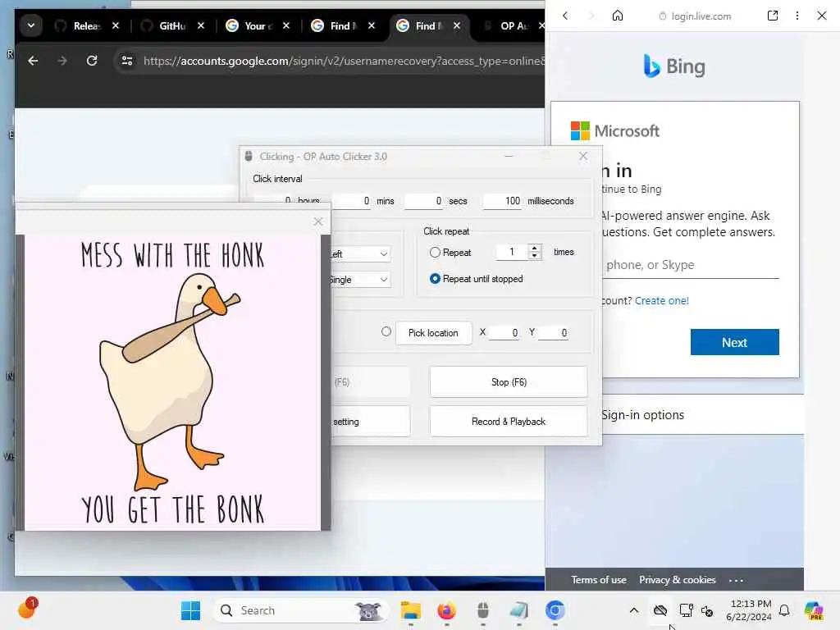Open the footer more options ellipsis
Screen dimensions: 840x630
click(x=736, y=580)
